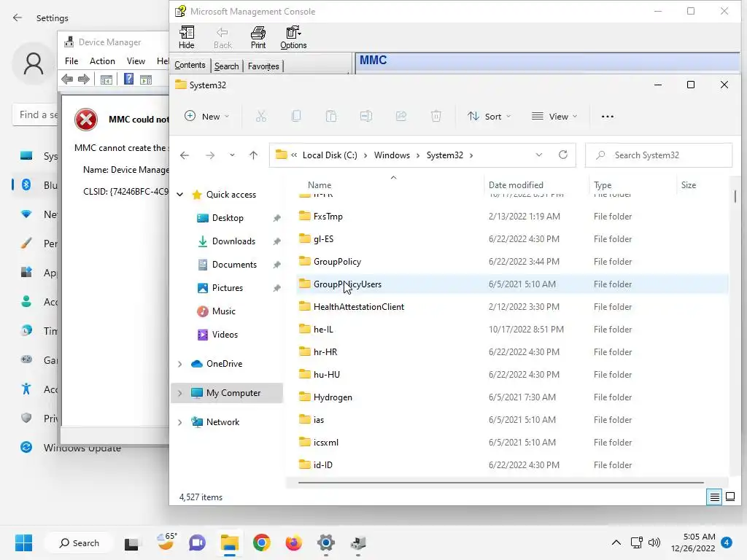Open the clock and date in tray
The image size is (747, 560).
click(693, 542)
